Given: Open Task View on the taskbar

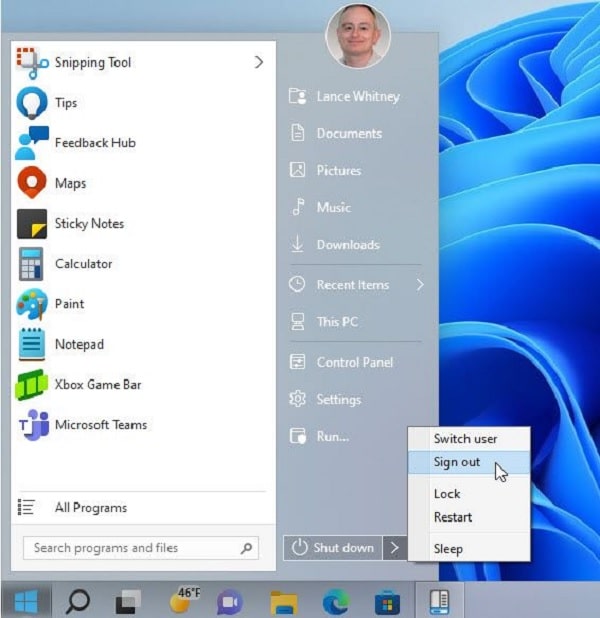Looking at the screenshot, I should pyautogui.click(x=129, y=602).
